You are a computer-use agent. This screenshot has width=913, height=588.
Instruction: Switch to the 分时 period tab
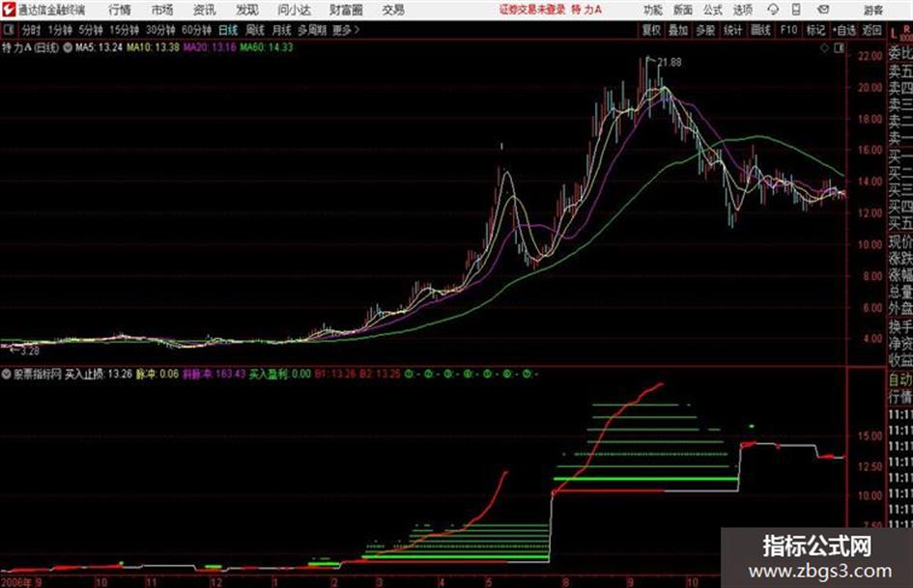(32, 30)
